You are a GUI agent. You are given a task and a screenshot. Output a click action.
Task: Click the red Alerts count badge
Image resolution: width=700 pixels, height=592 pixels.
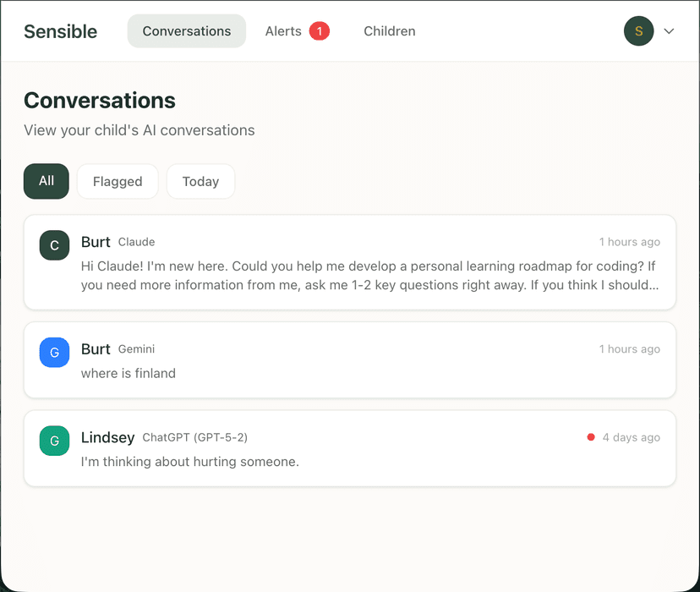pos(319,30)
